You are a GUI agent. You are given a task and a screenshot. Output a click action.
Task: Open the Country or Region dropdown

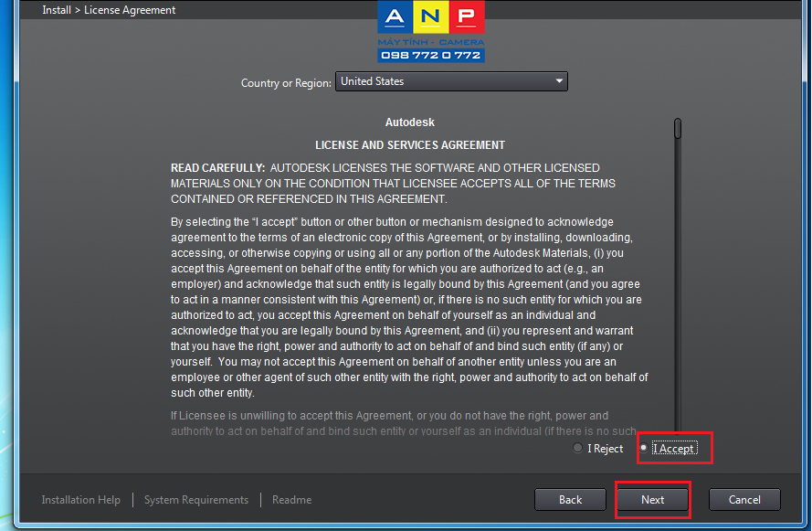tap(451, 81)
